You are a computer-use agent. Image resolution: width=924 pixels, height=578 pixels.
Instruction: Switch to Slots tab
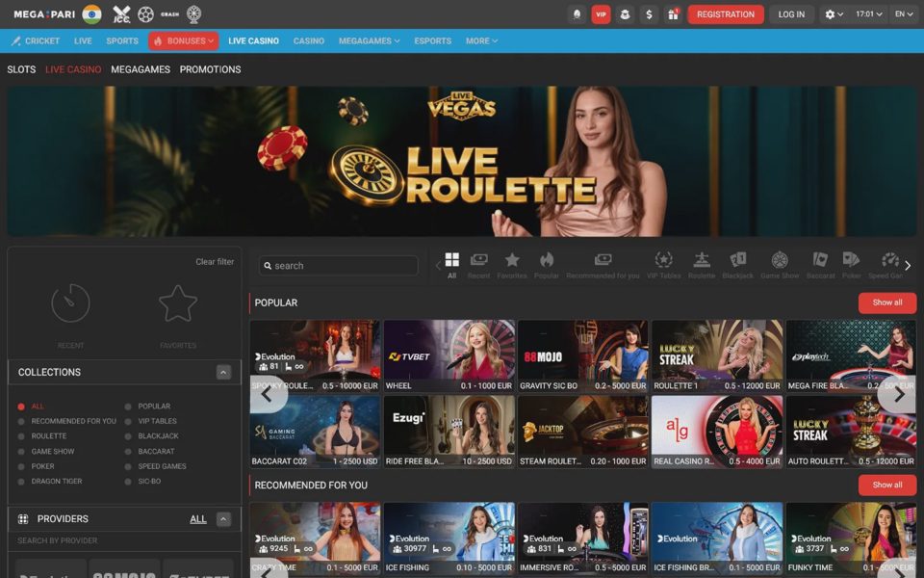(21, 69)
